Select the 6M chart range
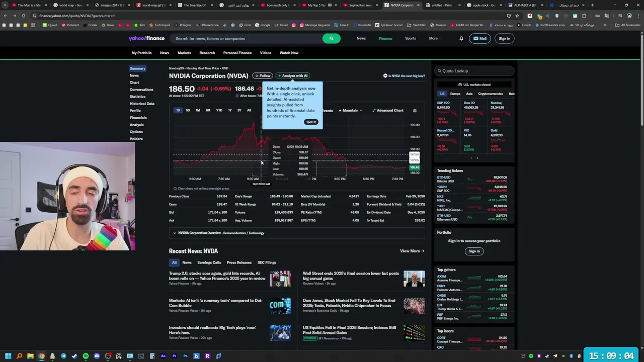Image resolution: width=644 pixels, height=362 pixels. 208,111
